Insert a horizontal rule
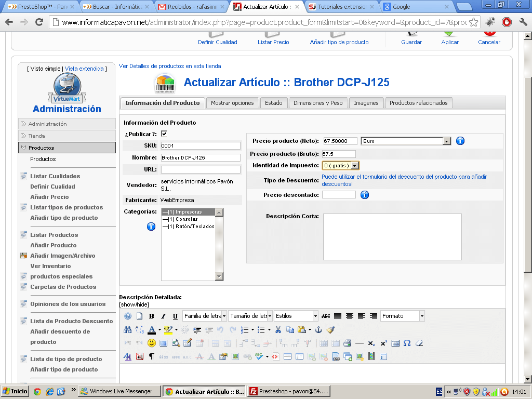This screenshot has height=399, width=532. coord(360,343)
